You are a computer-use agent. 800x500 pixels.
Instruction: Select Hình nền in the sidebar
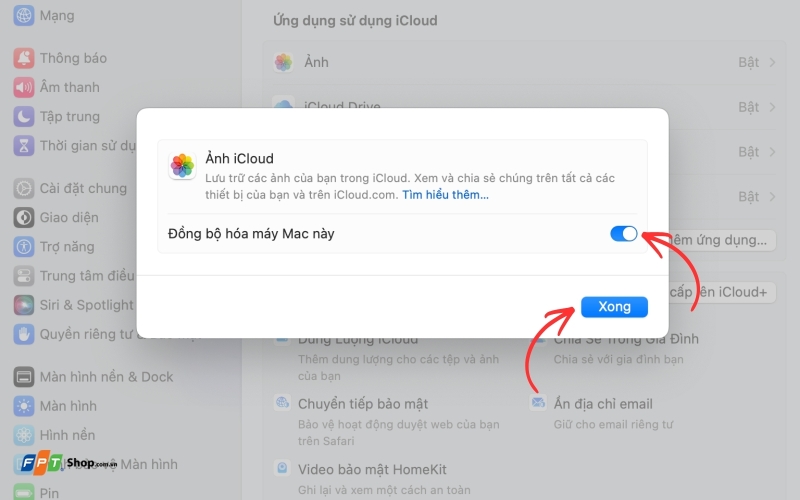coord(68,435)
